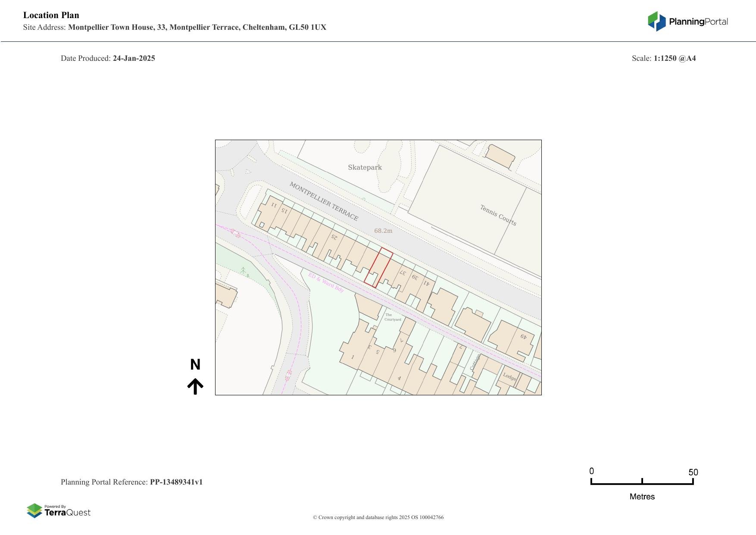The height and width of the screenshot is (535, 756).
Task: Click the TerraQuest logo
Action: coord(59,511)
